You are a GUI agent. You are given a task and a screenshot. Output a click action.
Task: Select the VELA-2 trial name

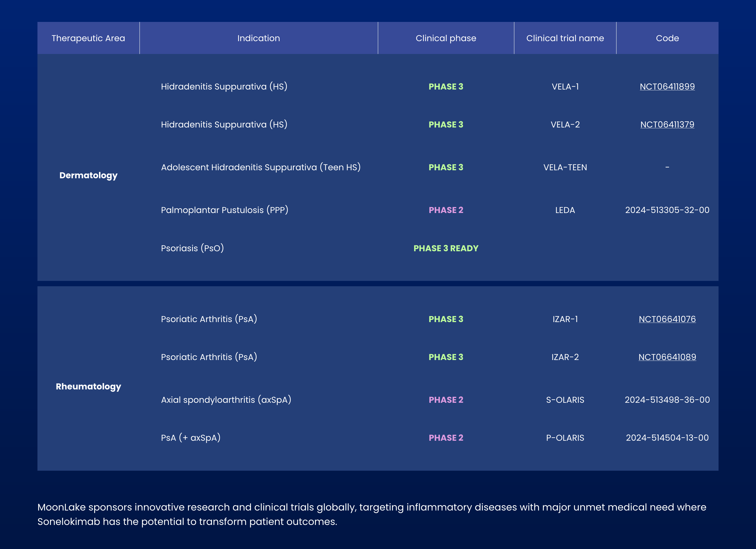click(565, 125)
